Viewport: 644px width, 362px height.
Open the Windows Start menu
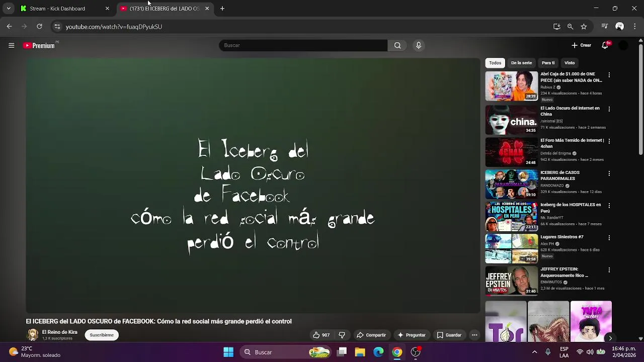click(228, 352)
